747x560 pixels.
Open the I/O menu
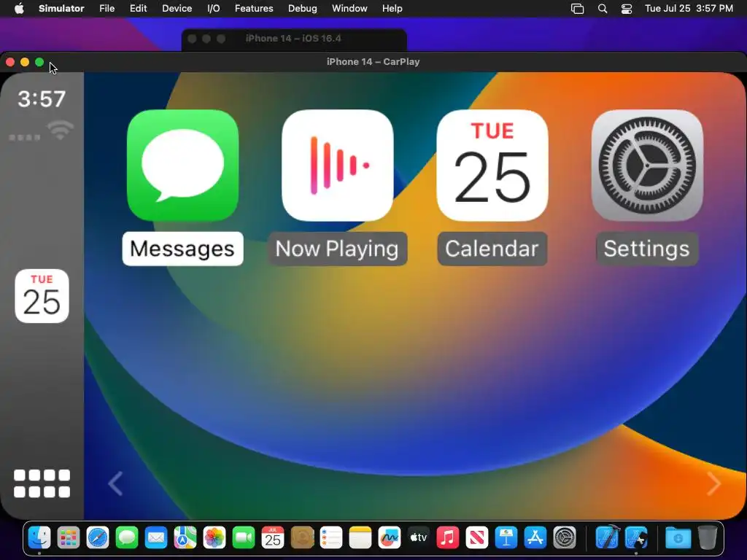tap(214, 9)
